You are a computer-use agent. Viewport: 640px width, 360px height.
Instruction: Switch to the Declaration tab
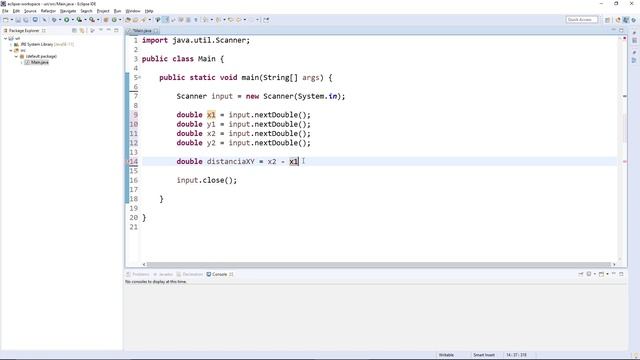point(189,274)
